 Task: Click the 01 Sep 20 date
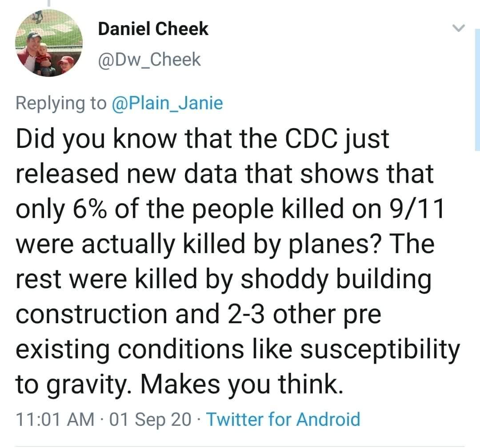(150, 419)
